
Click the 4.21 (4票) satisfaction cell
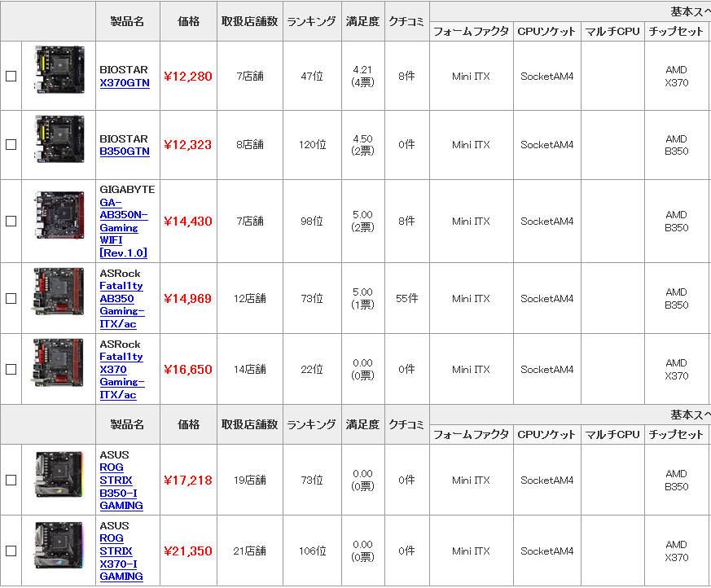coord(362,77)
